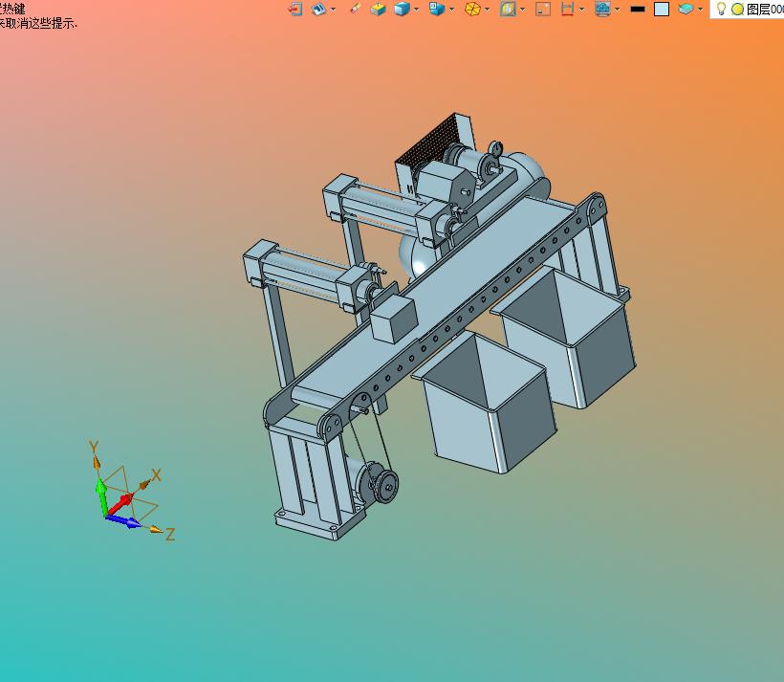Click the cube with blue panel icon
The image size is (784, 682).
(437, 9)
